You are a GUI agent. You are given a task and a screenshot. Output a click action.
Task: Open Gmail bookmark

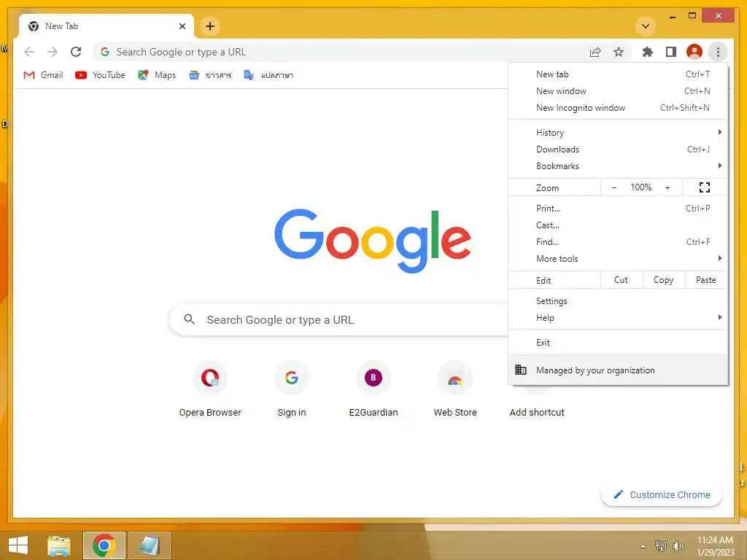43,75
